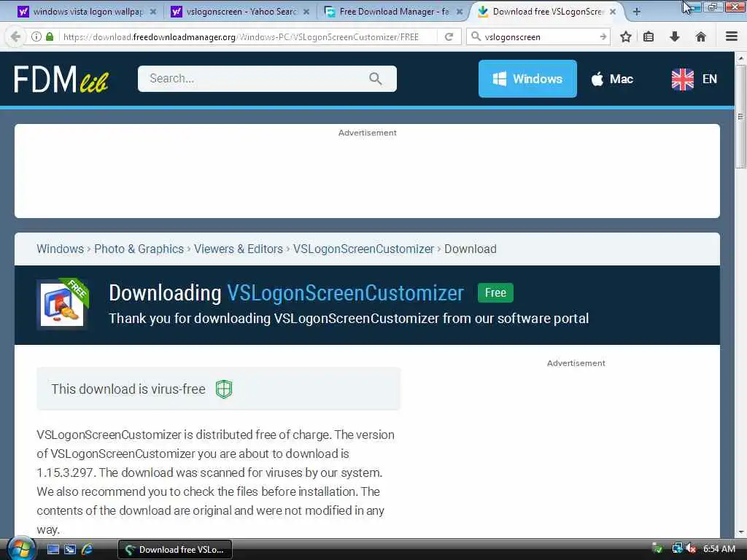Click the 'Download' breadcrumb text
This screenshot has height=560, width=747.
pyautogui.click(x=471, y=249)
